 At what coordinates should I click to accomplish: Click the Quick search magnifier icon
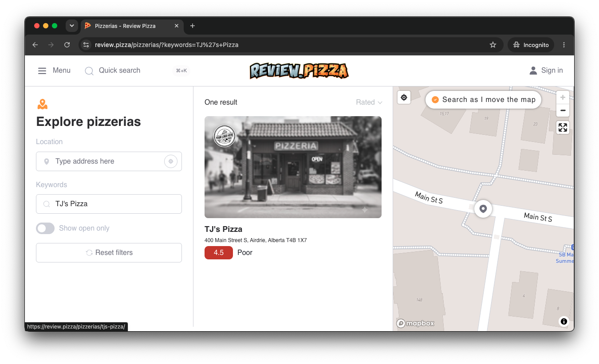point(89,71)
